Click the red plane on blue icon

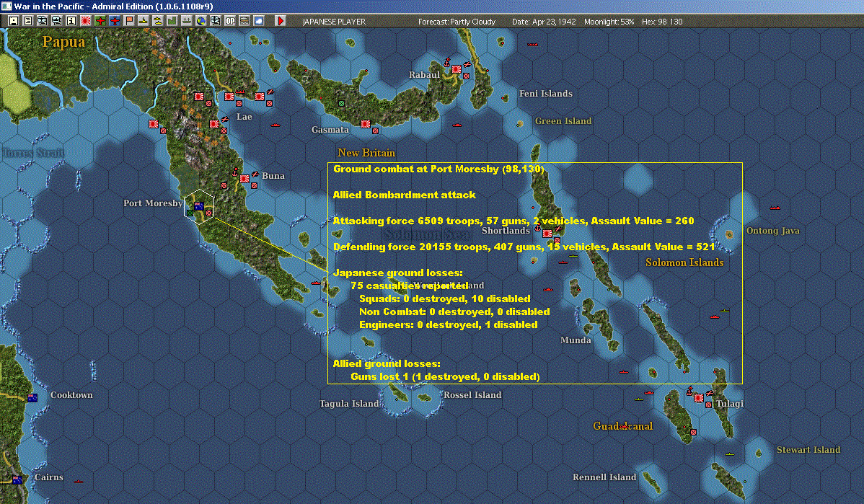click(x=115, y=21)
